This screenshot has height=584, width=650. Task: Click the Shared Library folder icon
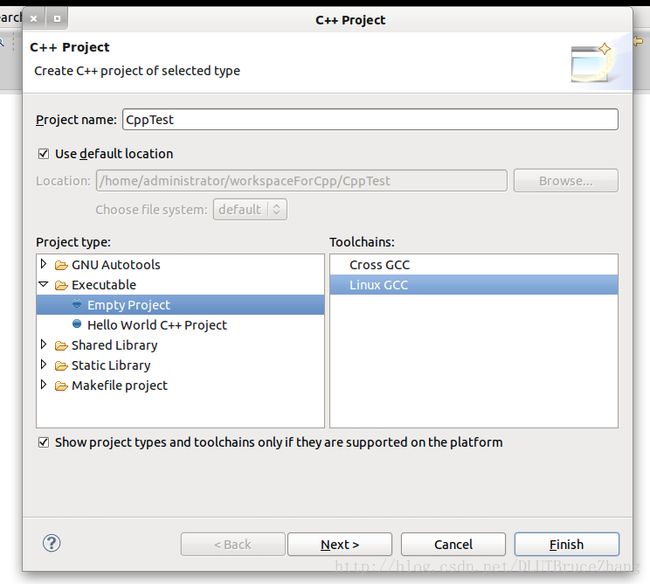click(61, 346)
